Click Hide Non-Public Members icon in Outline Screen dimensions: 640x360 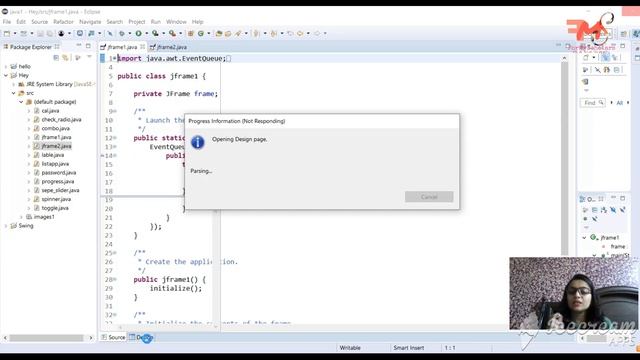pos(585,219)
